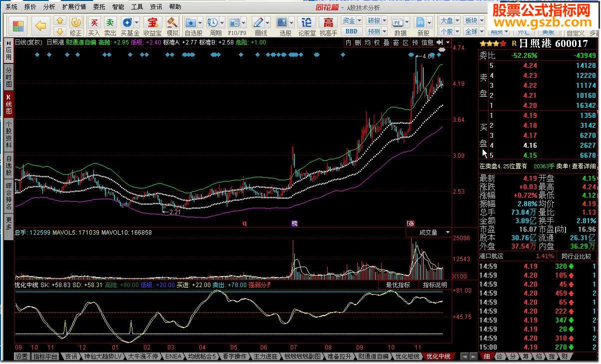Open the 报价 menu
This screenshot has width=601, height=364.
[x=30, y=7]
